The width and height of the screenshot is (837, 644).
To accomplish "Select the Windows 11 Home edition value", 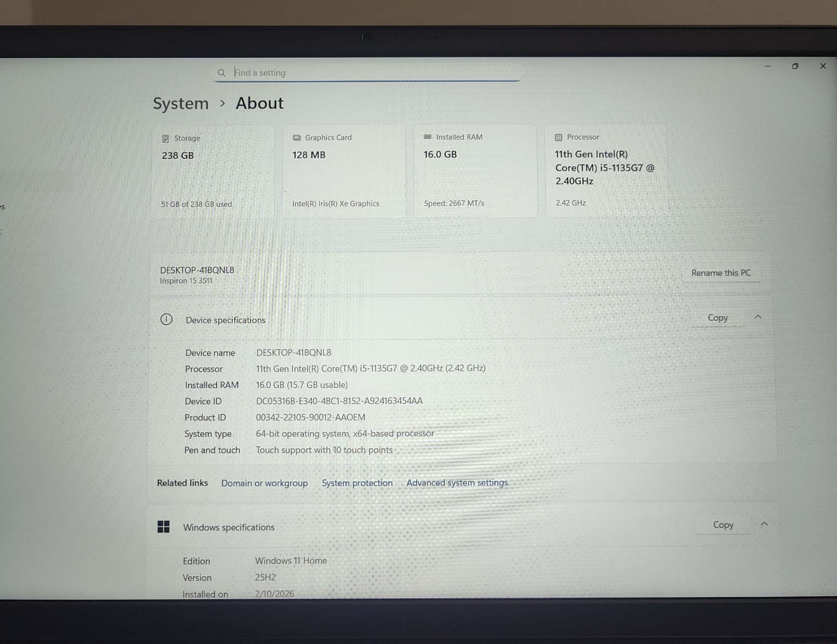I will (x=291, y=561).
